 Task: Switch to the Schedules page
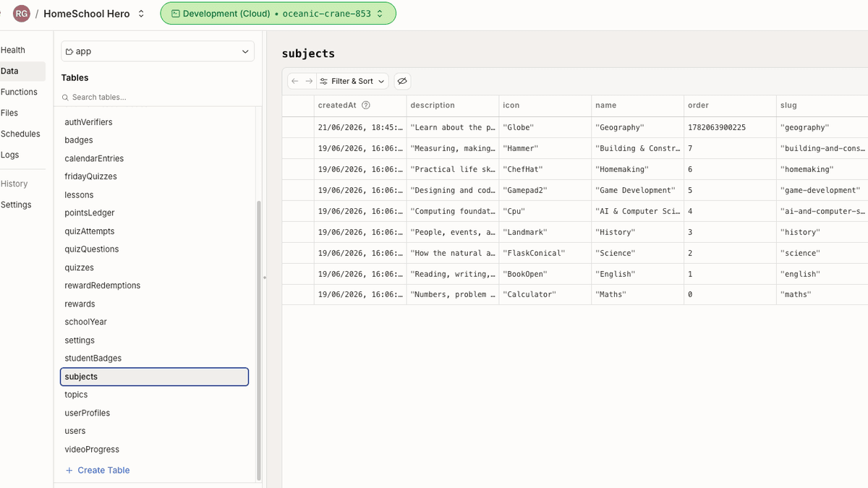pos(20,134)
